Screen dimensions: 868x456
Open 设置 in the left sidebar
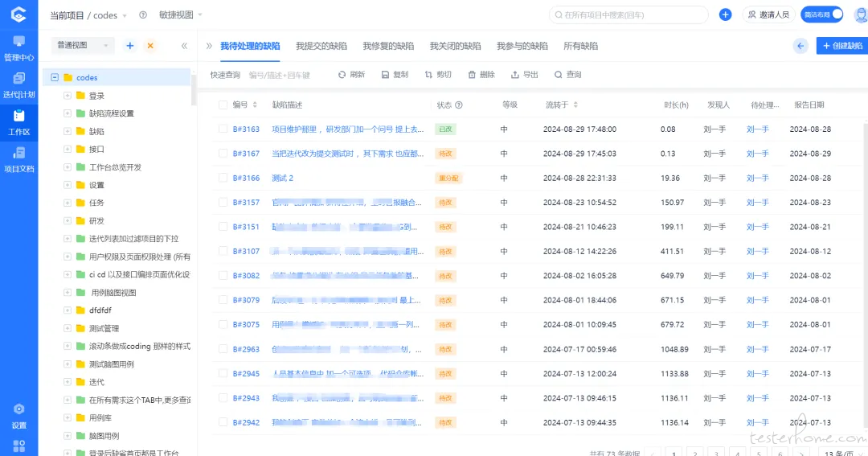[x=18, y=416]
